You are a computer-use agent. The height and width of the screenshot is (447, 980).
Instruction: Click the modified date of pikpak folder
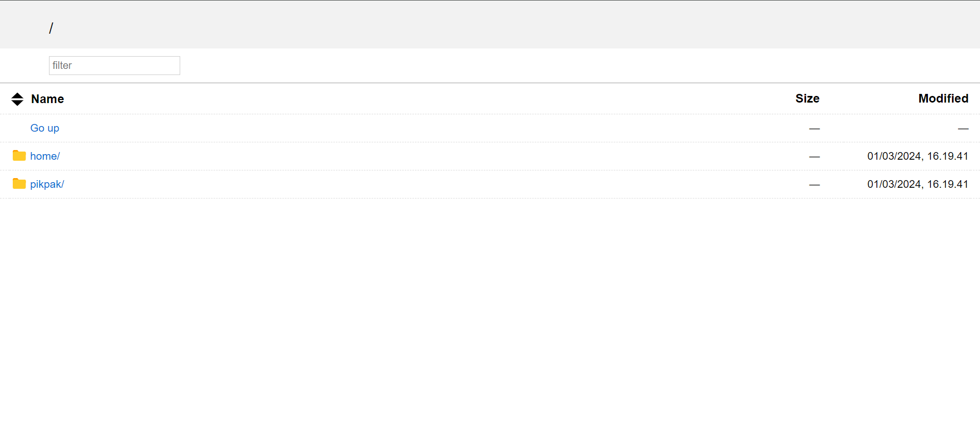point(917,184)
